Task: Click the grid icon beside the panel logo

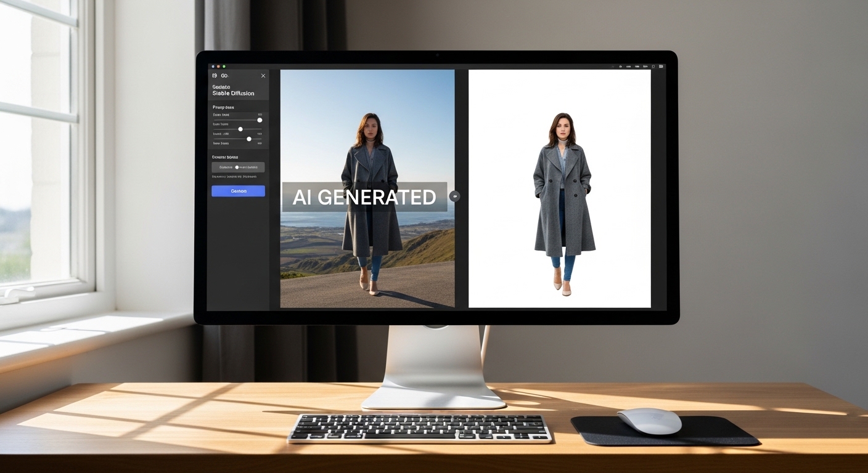Action: coord(223,76)
